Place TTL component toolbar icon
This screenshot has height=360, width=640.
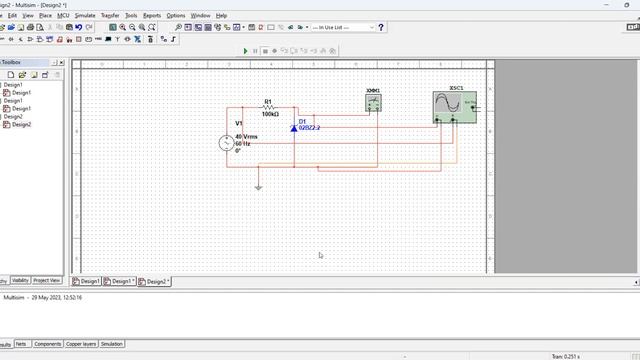(40, 39)
